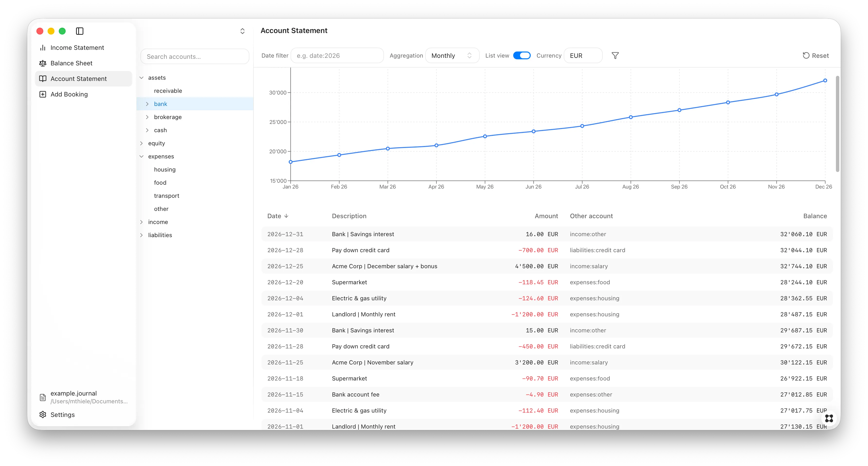Click the 2026-12-20 Supermarket row
The height and width of the screenshot is (466, 868).
[x=547, y=282]
